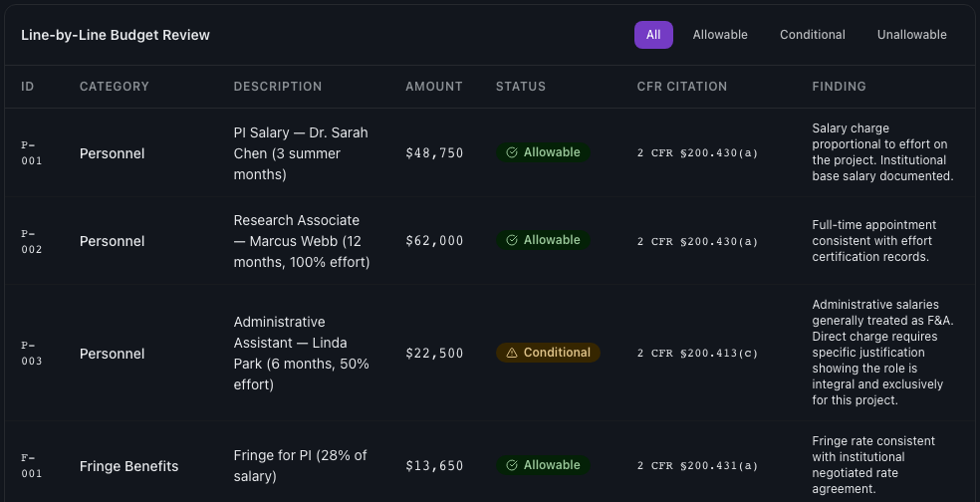Viewport: 980px width, 502px height.
Task: Select Research Associate Marcus Webb description
Action: 301,241
